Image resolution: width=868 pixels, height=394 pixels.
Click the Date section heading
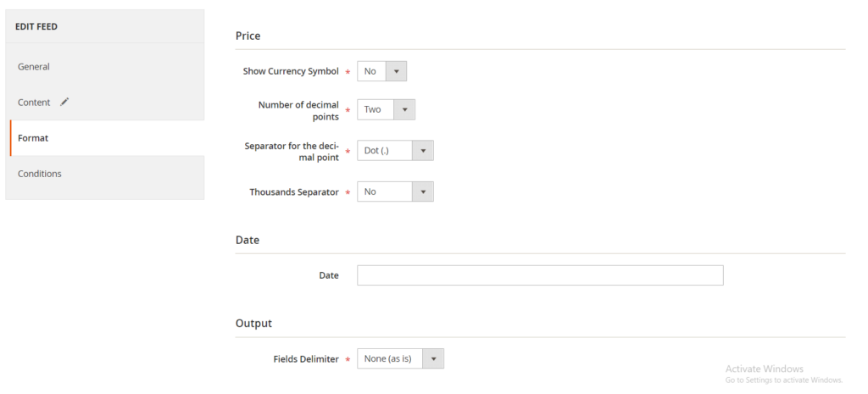coord(247,240)
